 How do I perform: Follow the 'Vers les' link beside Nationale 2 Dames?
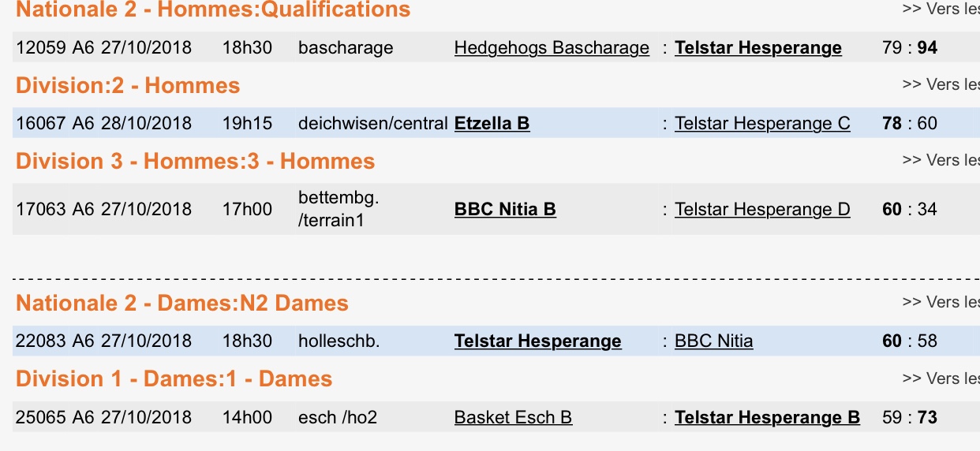tap(941, 302)
